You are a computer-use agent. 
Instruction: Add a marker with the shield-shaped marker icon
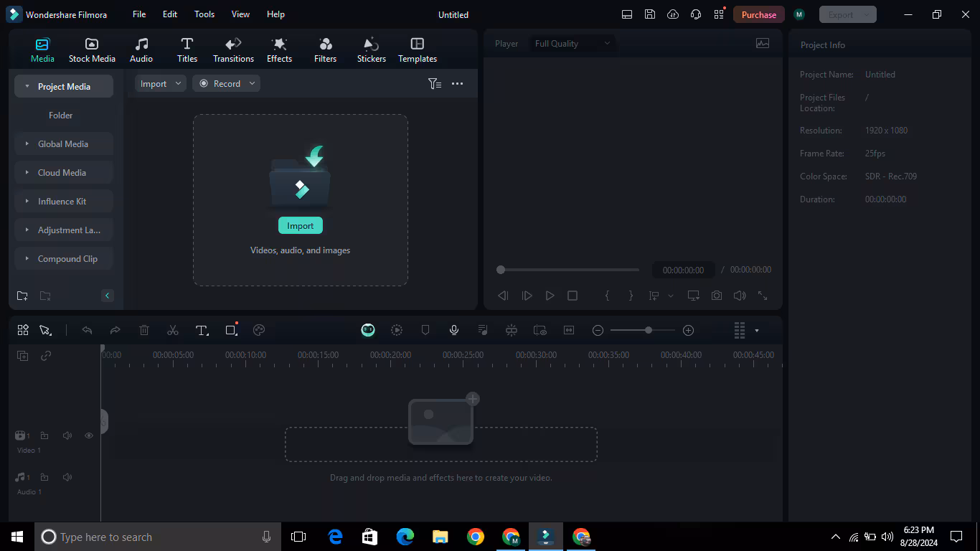(x=425, y=330)
